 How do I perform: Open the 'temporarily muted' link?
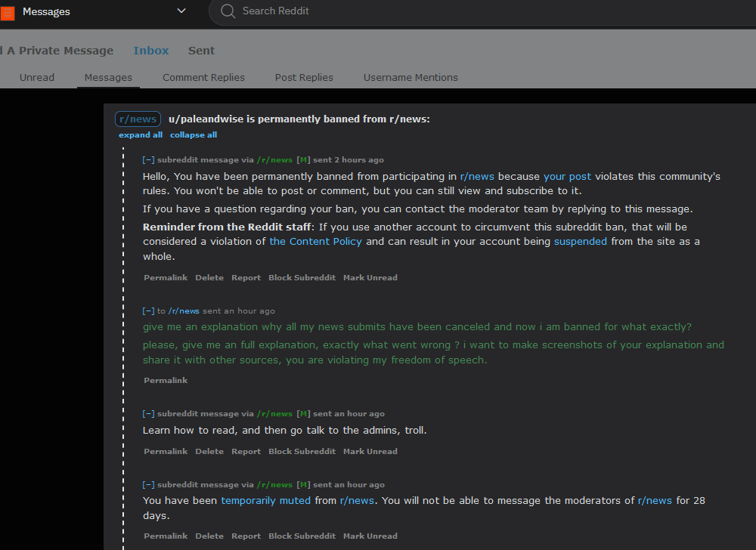pos(265,500)
